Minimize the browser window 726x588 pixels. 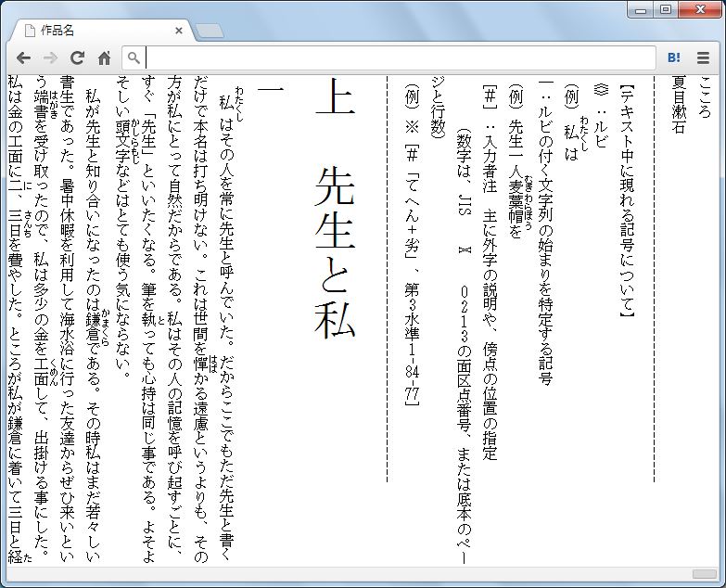[641, 9]
